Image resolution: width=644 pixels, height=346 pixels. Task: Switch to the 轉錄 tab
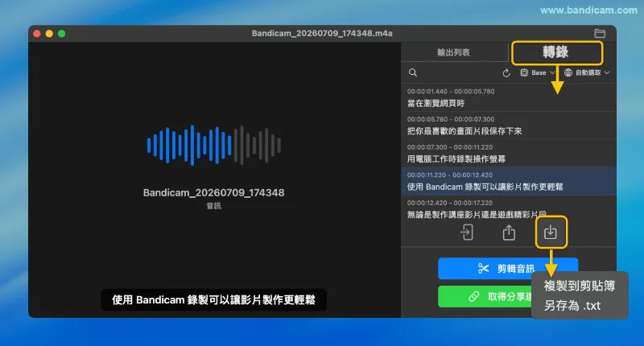(557, 52)
